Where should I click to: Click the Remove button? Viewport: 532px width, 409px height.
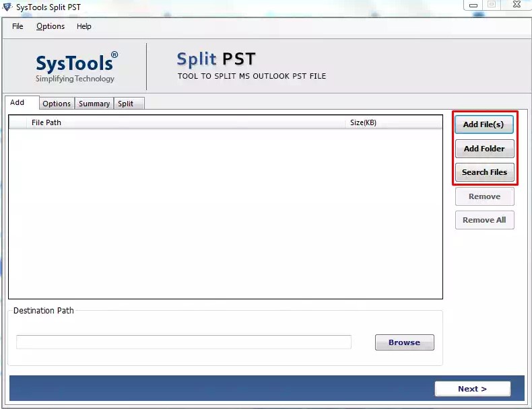click(x=484, y=196)
